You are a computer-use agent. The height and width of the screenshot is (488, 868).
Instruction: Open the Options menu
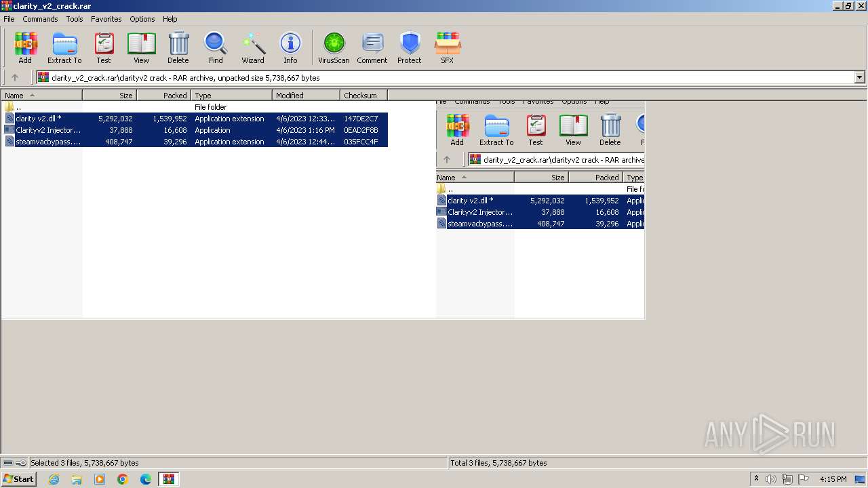pos(142,19)
